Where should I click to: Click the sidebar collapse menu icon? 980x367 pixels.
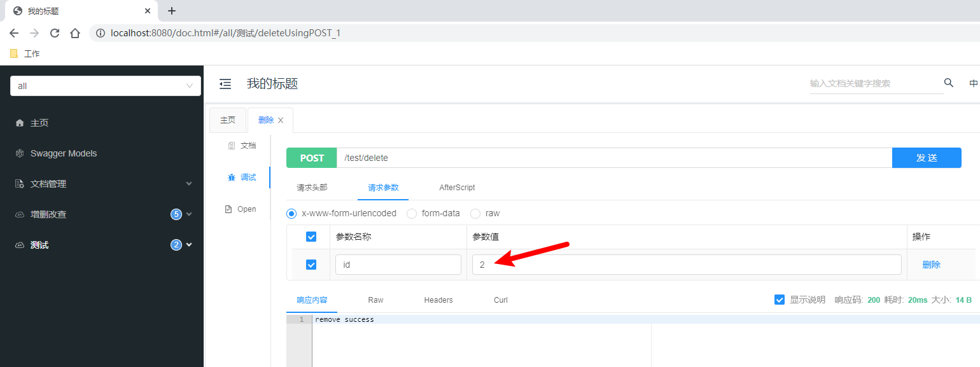coord(225,83)
